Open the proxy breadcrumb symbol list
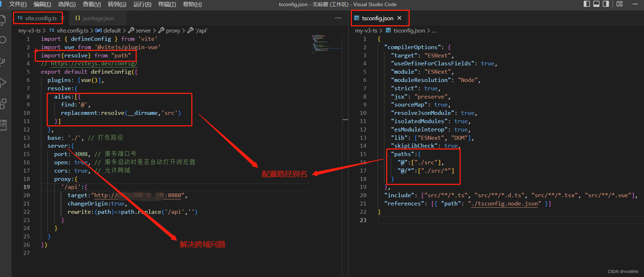The image size is (644, 277). [173, 31]
